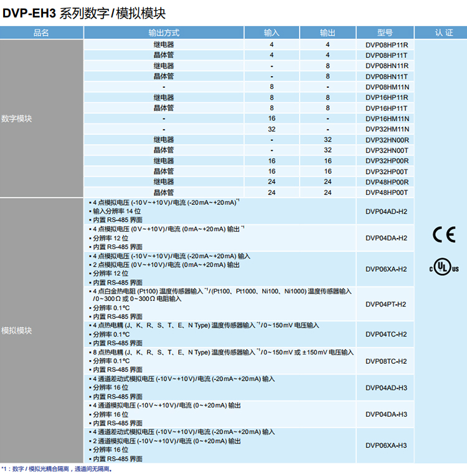Click 晶体管 in the DVP48HP00T row
The image size is (467, 476).
(164, 192)
